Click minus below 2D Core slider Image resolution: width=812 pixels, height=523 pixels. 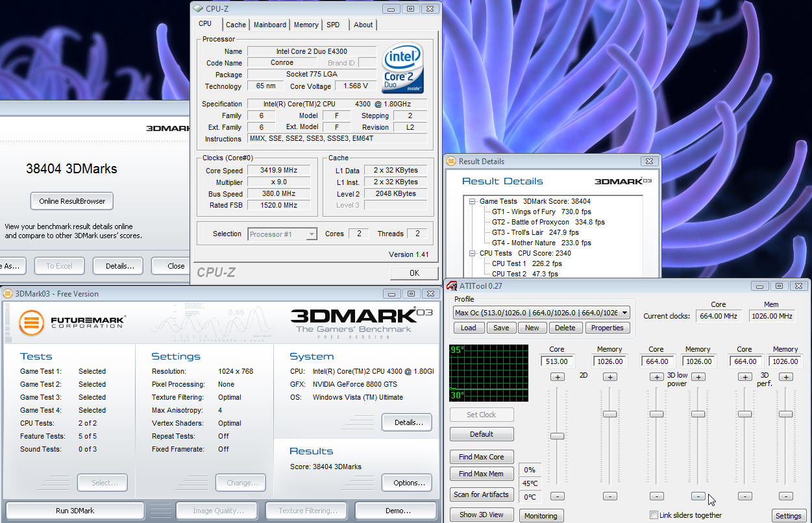(557, 496)
